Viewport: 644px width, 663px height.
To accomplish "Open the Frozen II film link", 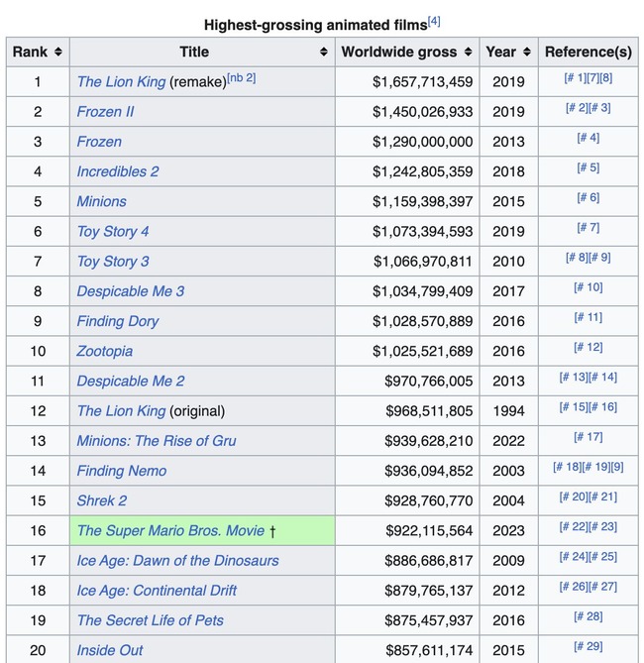I will (105, 112).
